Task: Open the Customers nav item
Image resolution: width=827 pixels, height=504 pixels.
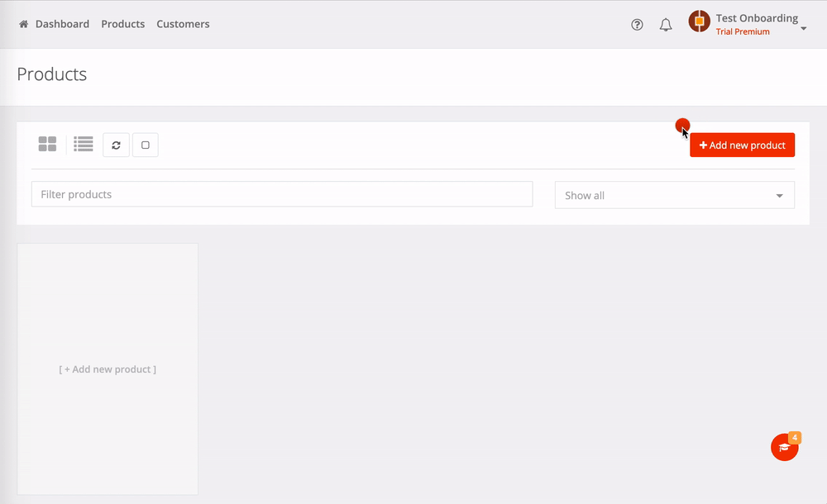Action: [x=183, y=24]
